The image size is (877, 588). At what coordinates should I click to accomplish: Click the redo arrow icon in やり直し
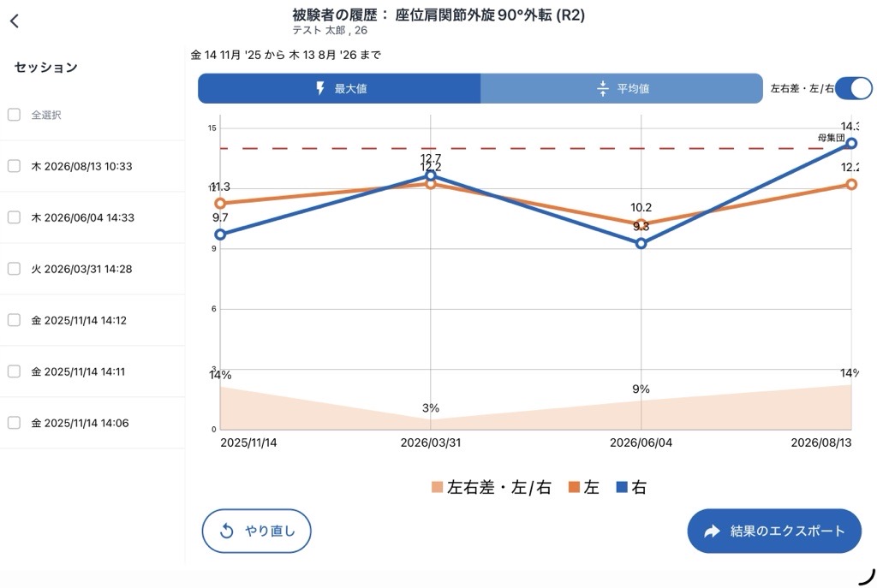(226, 531)
